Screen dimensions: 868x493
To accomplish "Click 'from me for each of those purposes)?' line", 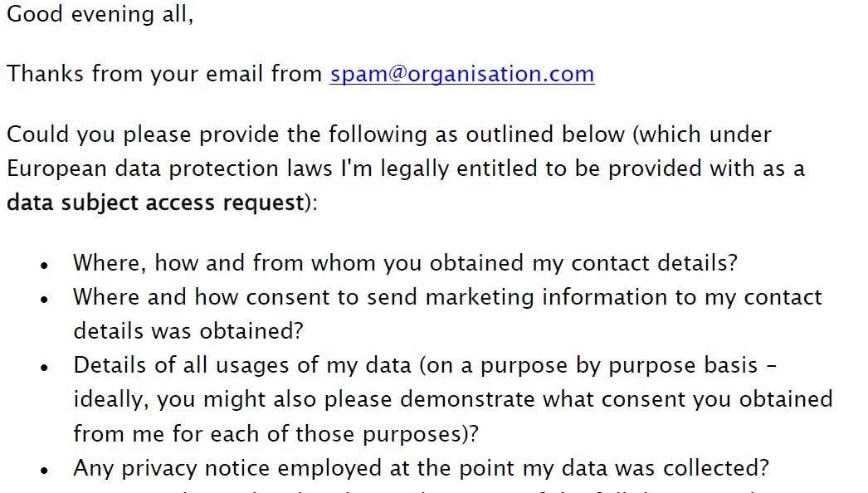I will coord(276,434).
